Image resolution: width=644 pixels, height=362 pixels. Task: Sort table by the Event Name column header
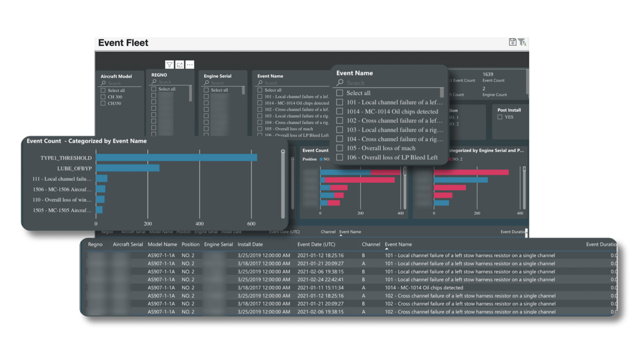click(x=398, y=245)
